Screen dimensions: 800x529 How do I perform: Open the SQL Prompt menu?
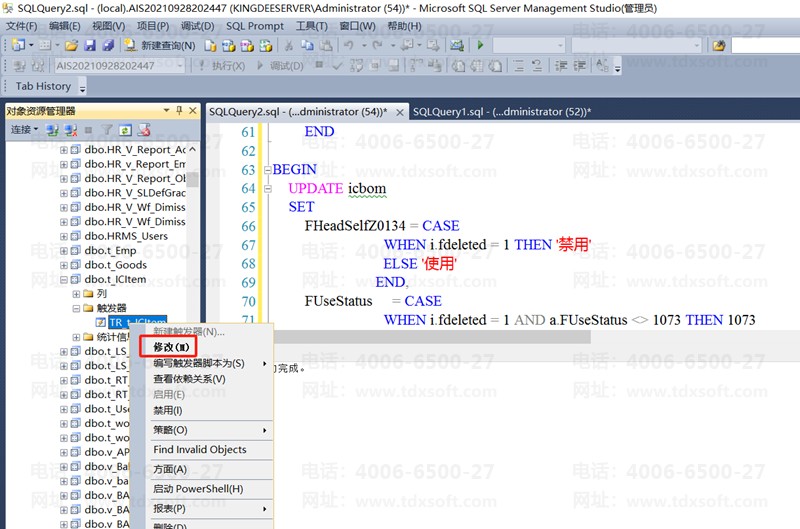coord(254,25)
